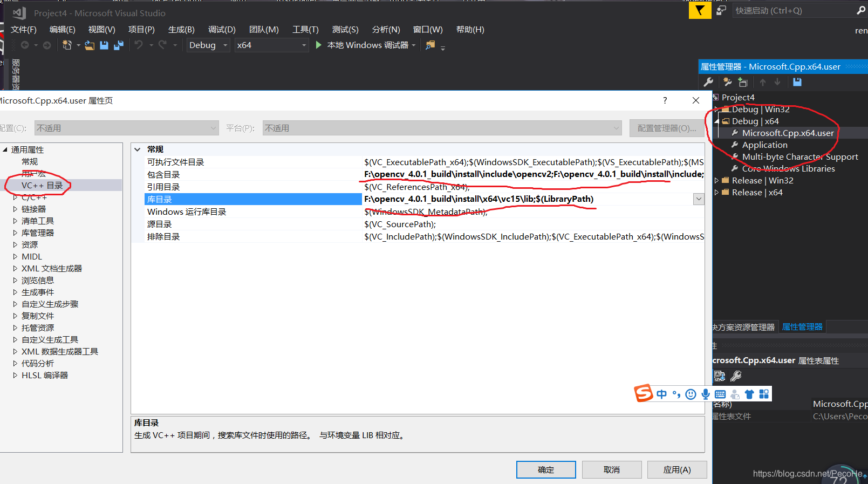Viewport: 868px width, 484px height.
Task: Click the categorized view icon in properties pane
Action: coord(720,376)
